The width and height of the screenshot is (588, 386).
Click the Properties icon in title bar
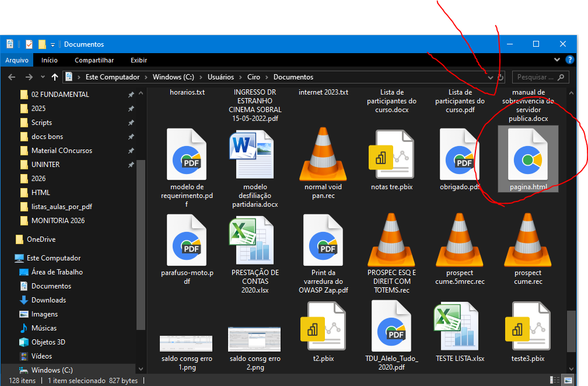tap(29, 44)
